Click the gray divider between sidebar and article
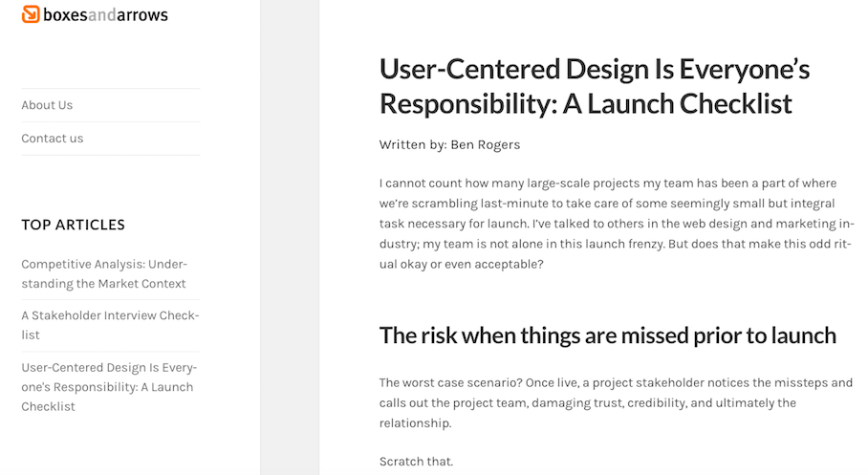The width and height of the screenshot is (868, 475). (x=290, y=237)
